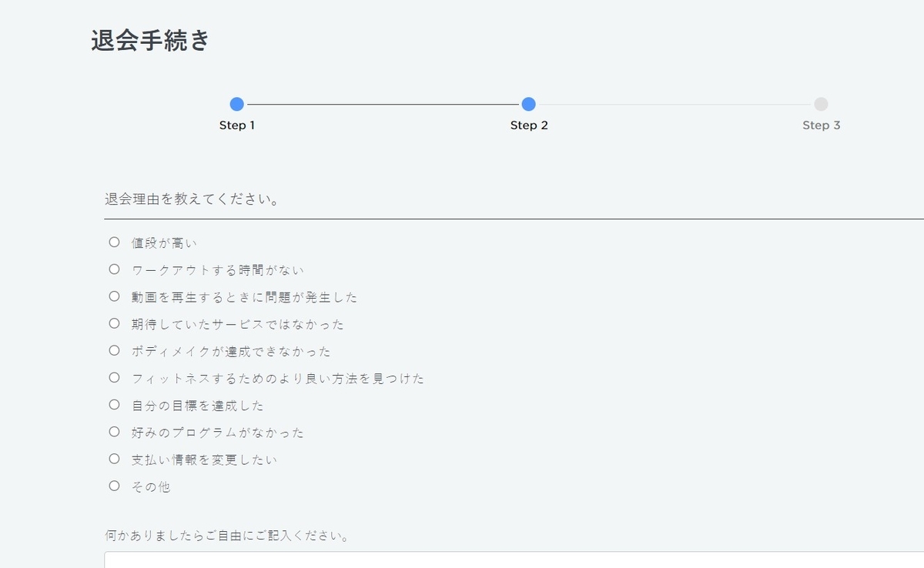Image resolution: width=924 pixels, height=568 pixels.
Task: Click the 退会手続き page heading
Action: click(x=150, y=41)
